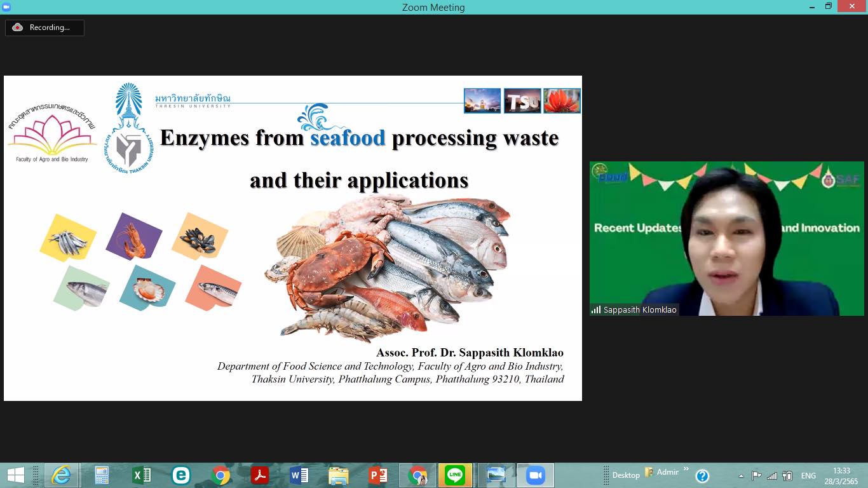Open LINE messenger from the taskbar
Screen dimensions: 868x488
455,475
